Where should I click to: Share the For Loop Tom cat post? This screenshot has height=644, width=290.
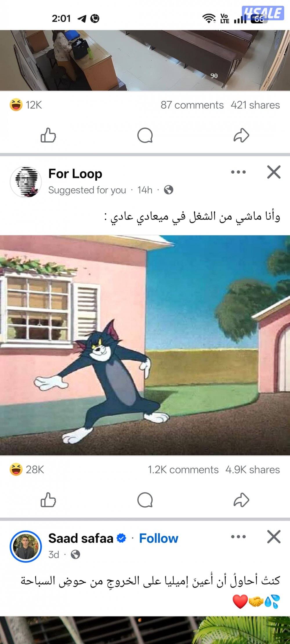pos(241,500)
